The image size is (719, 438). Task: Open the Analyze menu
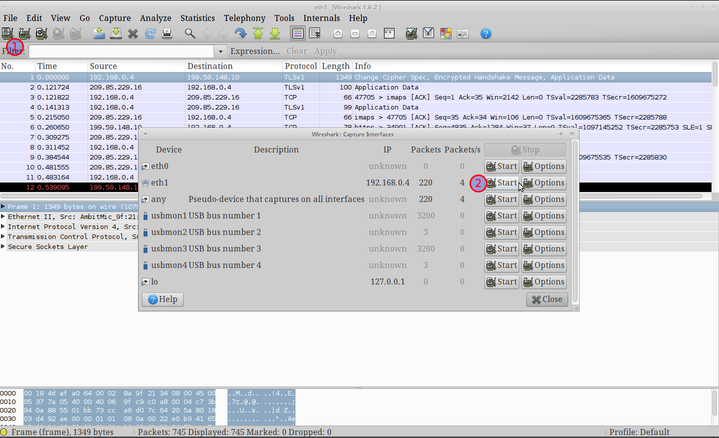pos(155,18)
